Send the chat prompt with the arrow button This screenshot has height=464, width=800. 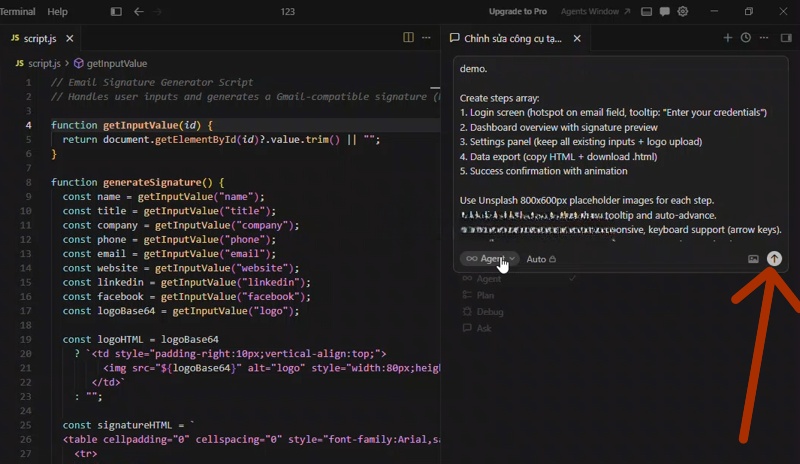pyautogui.click(x=774, y=259)
